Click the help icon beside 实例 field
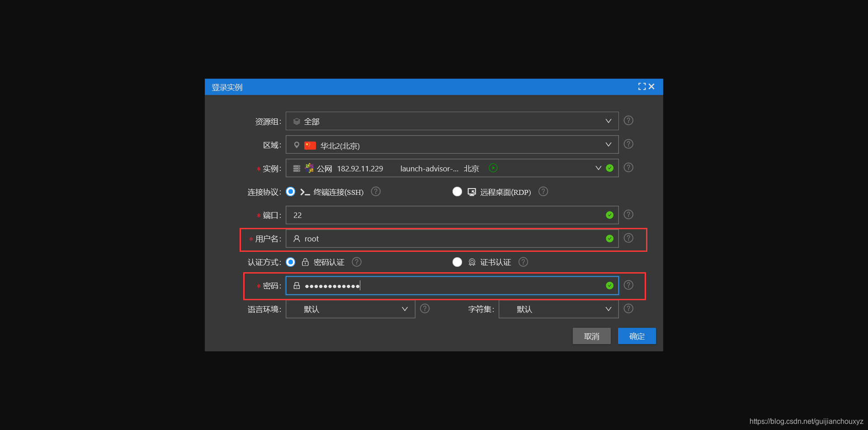This screenshot has height=430, width=868. (628, 167)
